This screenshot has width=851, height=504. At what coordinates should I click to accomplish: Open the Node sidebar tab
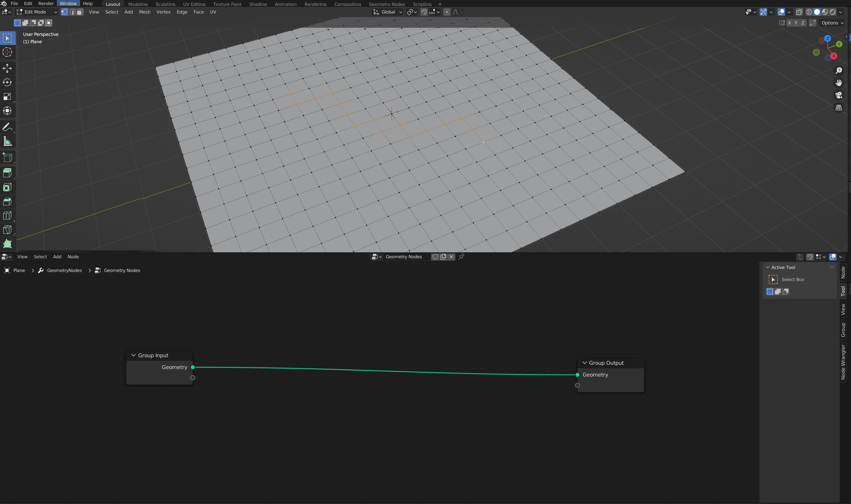[x=843, y=272]
